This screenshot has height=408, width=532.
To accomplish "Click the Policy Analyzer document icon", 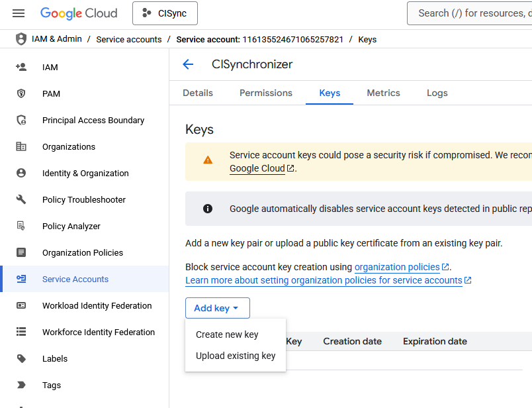I will pos(21,226).
